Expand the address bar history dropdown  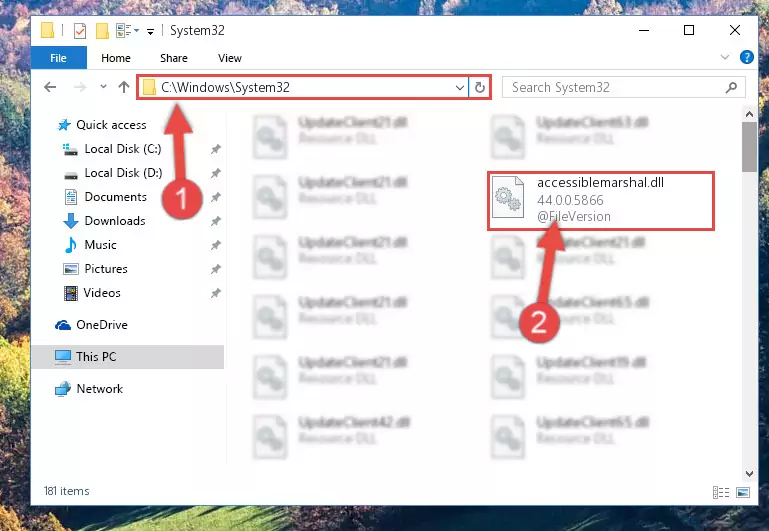[x=460, y=88]
